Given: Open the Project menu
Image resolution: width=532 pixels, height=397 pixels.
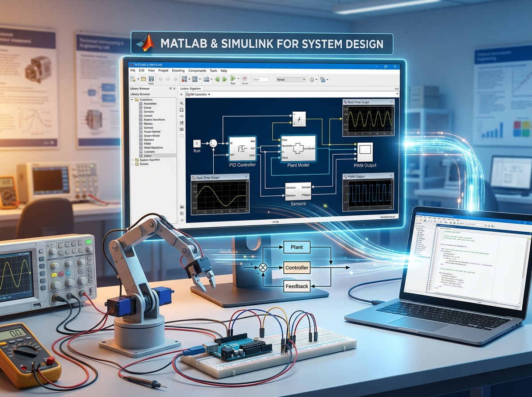Looking at the screenshot, I should pyautogui.click(x=163, y=70).
